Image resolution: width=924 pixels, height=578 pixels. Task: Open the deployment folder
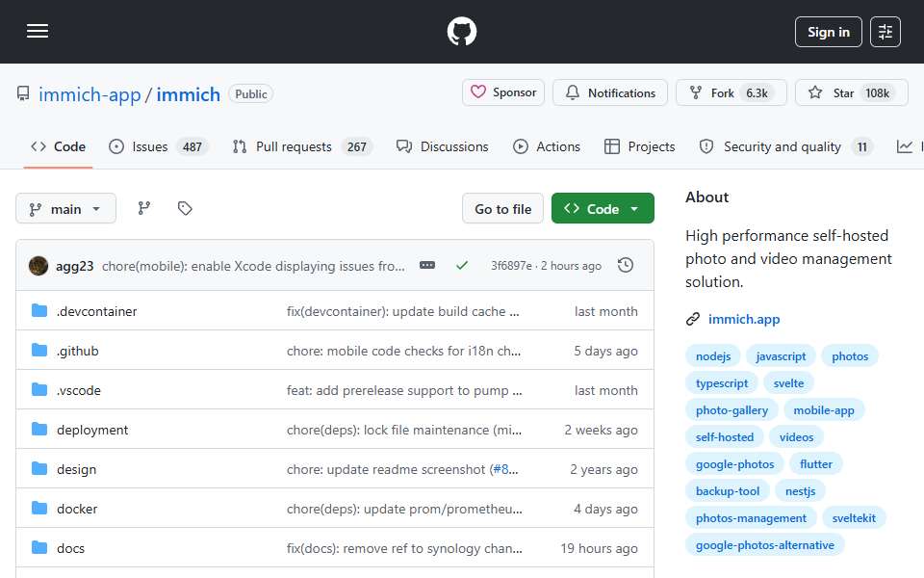[92, 430]
